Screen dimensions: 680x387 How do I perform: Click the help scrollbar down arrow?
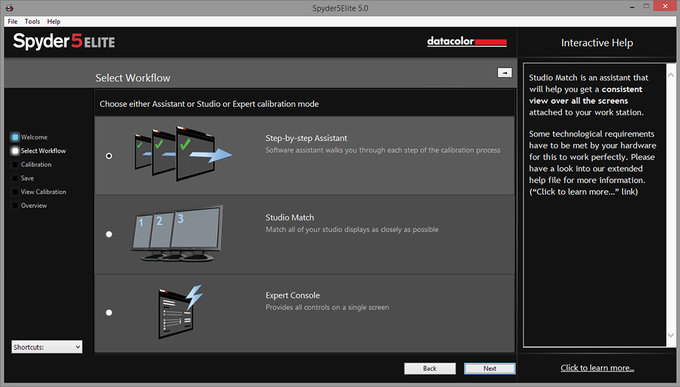point(671,335)
